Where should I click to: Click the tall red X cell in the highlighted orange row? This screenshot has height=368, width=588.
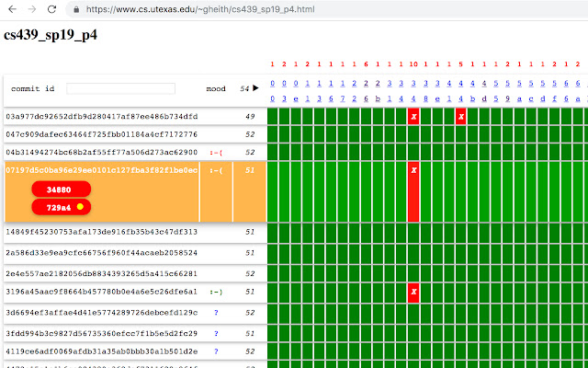413,191
